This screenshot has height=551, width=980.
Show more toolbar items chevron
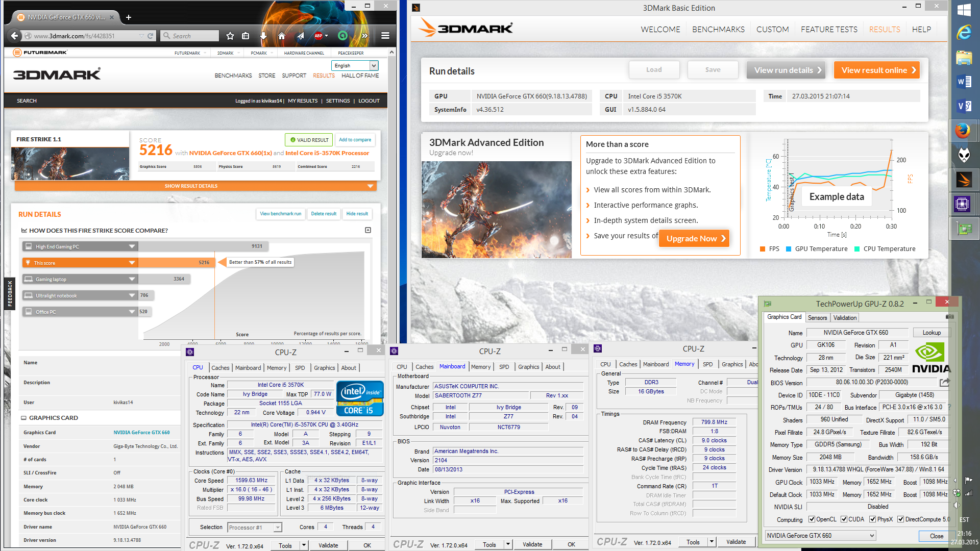tap(364, 36)
